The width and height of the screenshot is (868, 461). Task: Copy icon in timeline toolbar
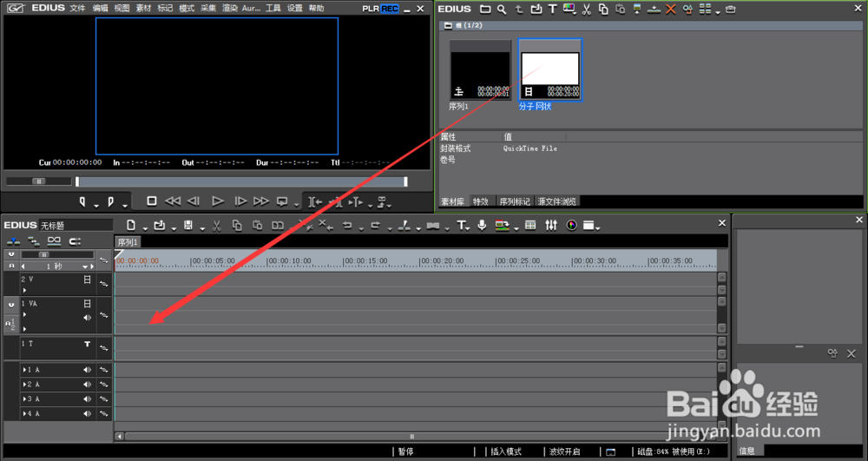pos(237,225)
